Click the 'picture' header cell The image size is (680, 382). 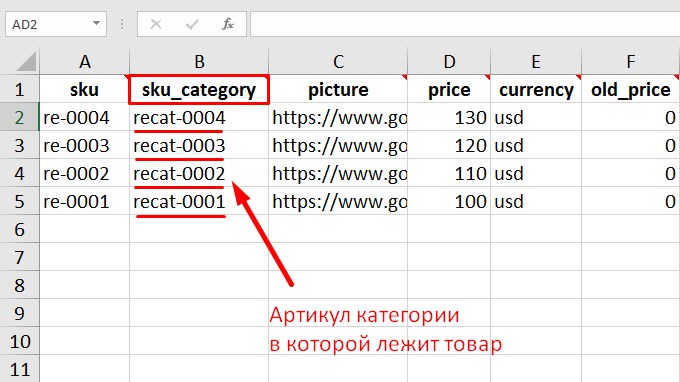click(x=338, y=90)
